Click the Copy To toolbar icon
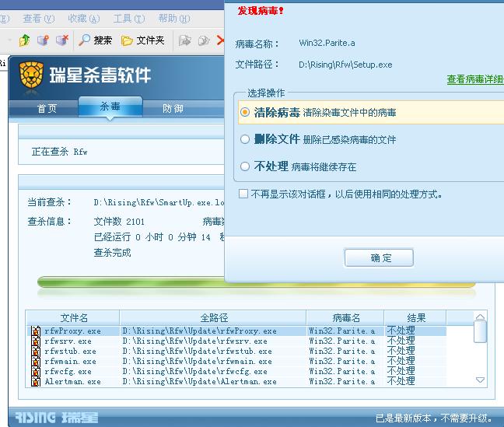The width and height of the screenshot is (504, 427). point(204,40)
